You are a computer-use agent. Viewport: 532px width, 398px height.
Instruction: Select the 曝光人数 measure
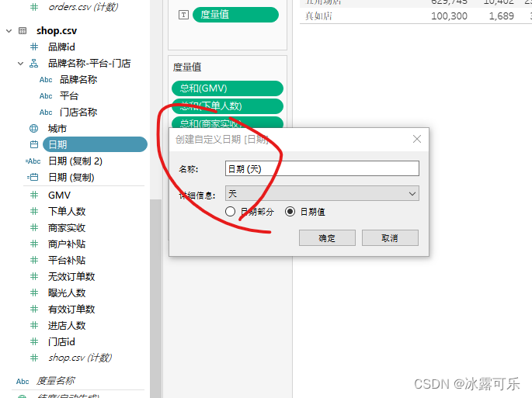[x=67, y=292]
